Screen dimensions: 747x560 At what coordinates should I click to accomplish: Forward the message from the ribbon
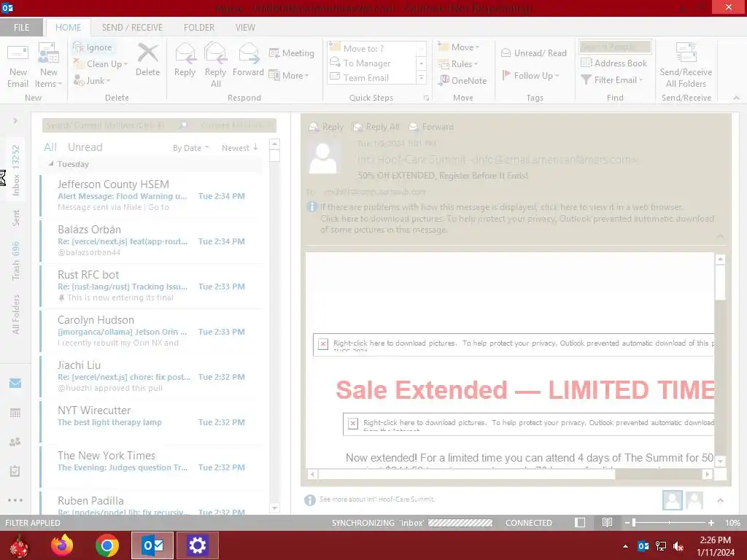(248, 60)
